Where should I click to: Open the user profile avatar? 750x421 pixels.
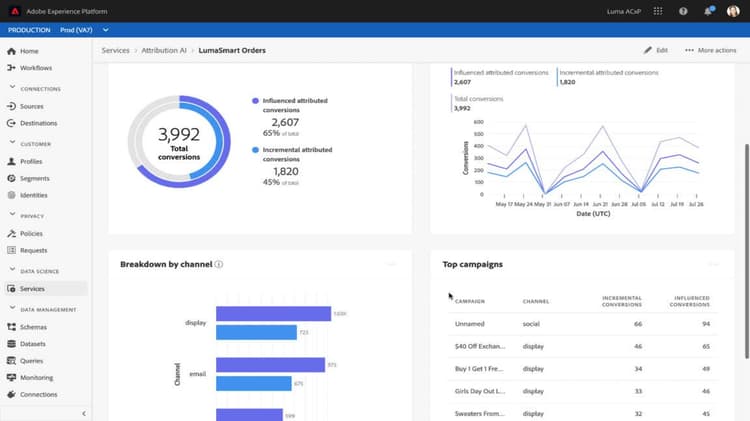click(x=733, y=11)
